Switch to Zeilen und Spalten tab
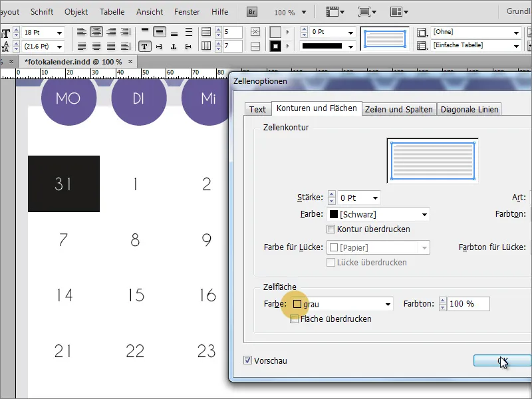The height and width of the screenshot is (399, 532). click(398, 109)
